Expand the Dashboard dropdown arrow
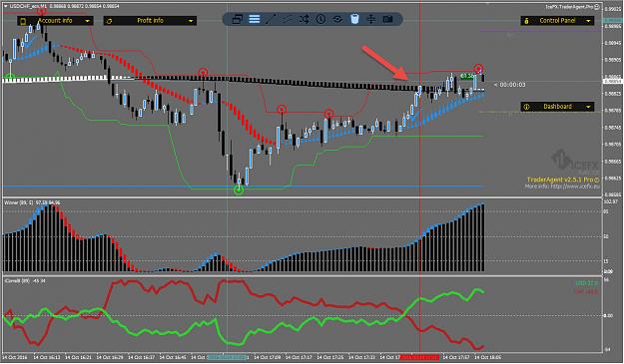Image resolution: width=624 pixels, height=364 pixels. coord(588,107)
